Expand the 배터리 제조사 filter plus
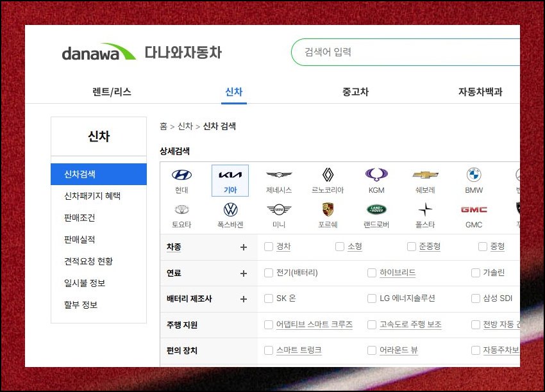 tap(243, 299)
